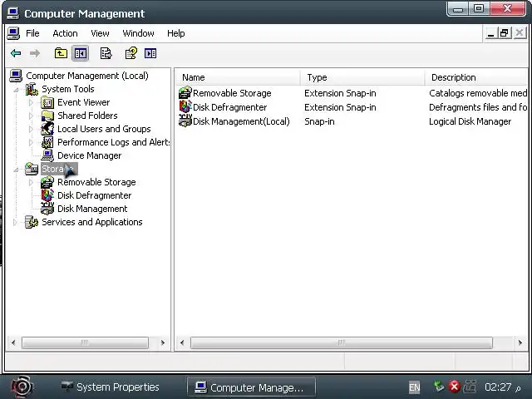This screenshot has width=532, height=399.
Task: Click left scroll arrow of tree pane
Action: [x=13, y=342]
